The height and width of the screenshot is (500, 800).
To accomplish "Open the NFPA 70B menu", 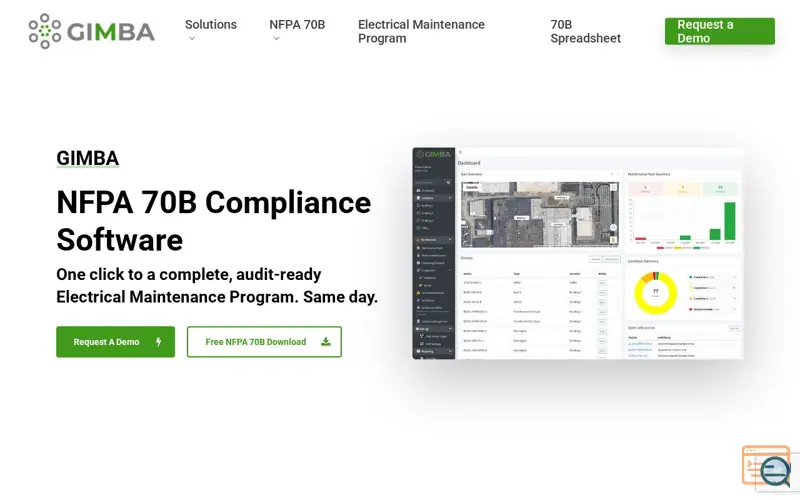I will point(297,24).
